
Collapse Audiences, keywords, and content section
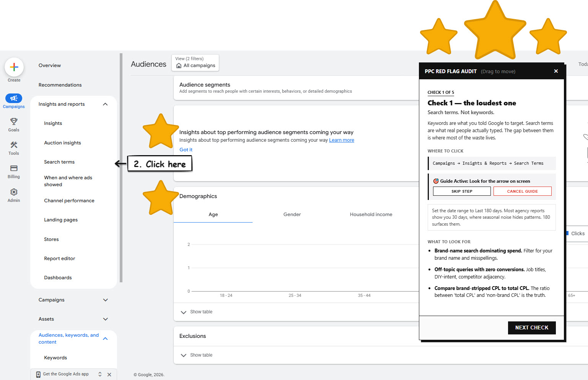(105, 339)
